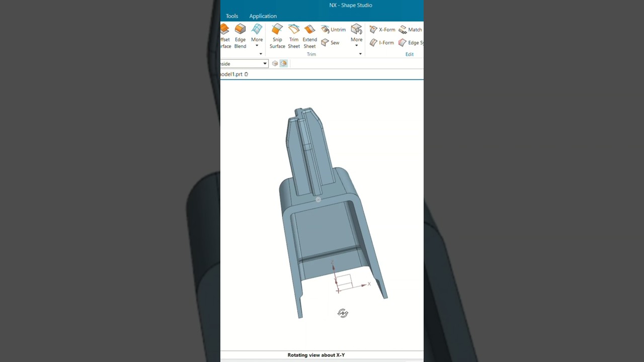Choose the Snip Surface tool
This screenshot has height=362, width=644.
click(277, 36)
